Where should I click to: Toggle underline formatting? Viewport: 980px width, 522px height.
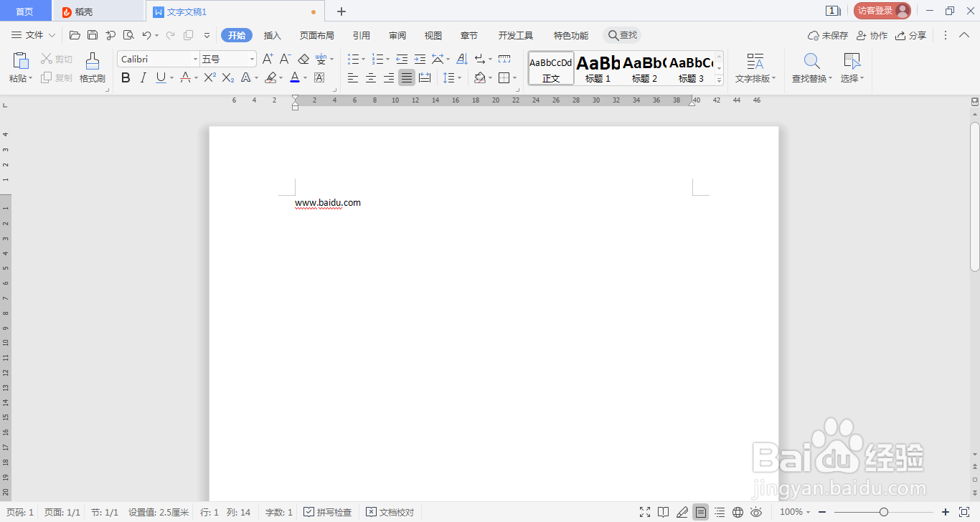tap(161, 77)
